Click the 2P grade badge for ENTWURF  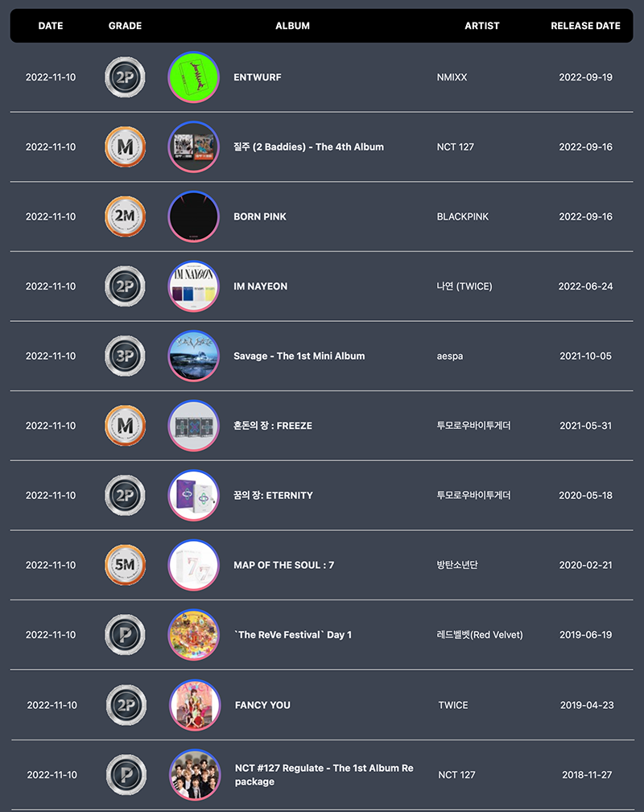click(x=125, y=77)
